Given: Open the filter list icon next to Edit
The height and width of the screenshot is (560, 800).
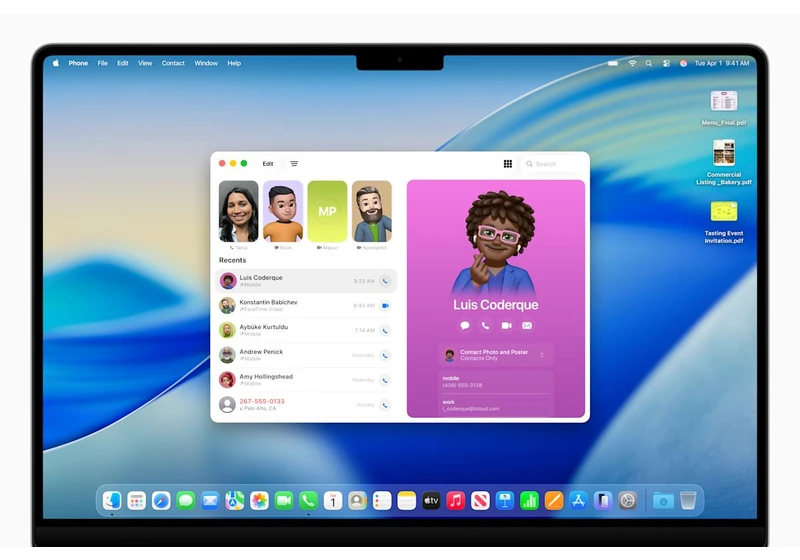Looking at the screenshot, I should click(x=294, y=164).
